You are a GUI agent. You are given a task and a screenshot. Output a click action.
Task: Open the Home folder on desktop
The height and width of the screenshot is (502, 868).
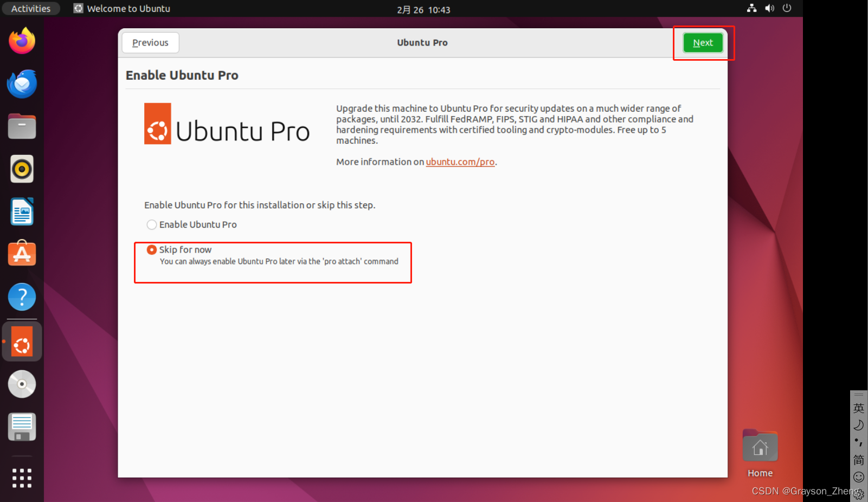(760, 454)
